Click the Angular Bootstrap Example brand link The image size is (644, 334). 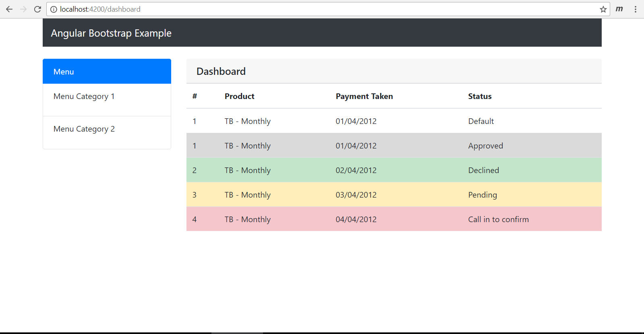[111, 33]
